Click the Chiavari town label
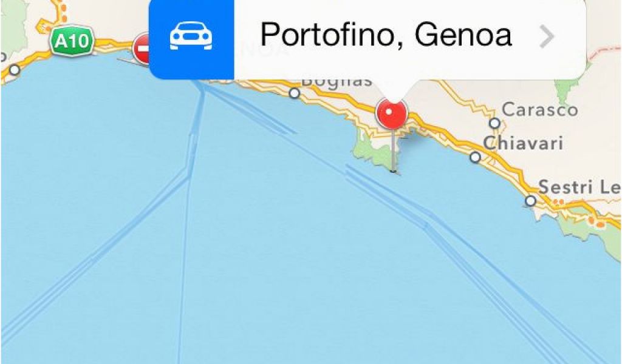 pos(523,143)
